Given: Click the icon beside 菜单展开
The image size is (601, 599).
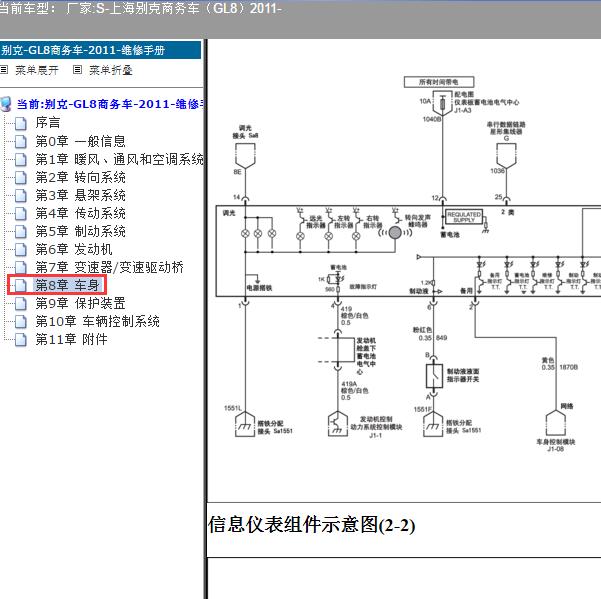Looking at the screenshot, I should point(4,70).
